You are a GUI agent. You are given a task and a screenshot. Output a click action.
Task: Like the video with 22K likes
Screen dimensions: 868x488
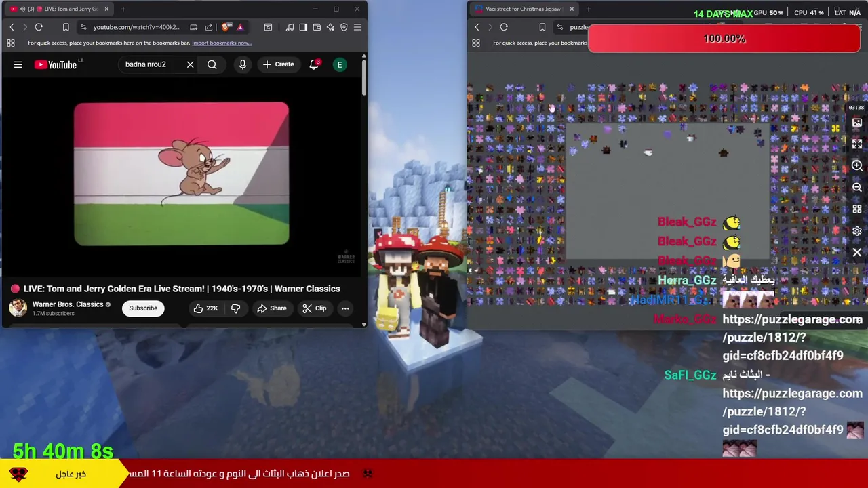205,308
